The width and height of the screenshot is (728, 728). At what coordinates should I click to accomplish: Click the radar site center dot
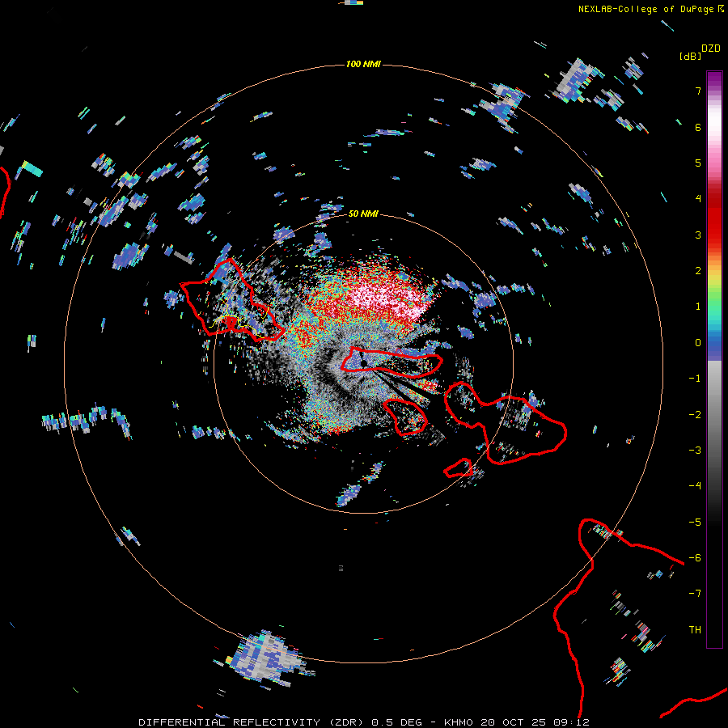(363, 362)
